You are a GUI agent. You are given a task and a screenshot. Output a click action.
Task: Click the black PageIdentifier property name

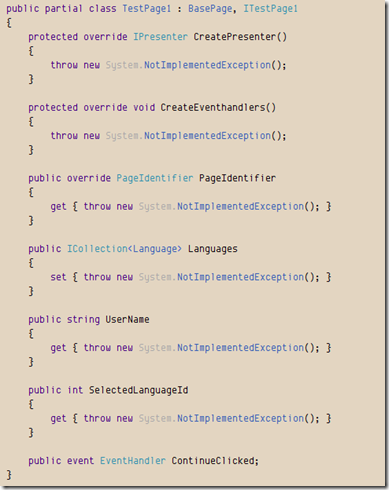coord(237,178)
